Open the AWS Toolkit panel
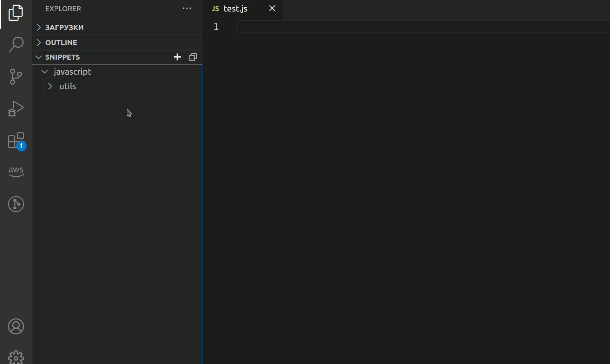Screen dimensions: 610x364 [16, 172]
